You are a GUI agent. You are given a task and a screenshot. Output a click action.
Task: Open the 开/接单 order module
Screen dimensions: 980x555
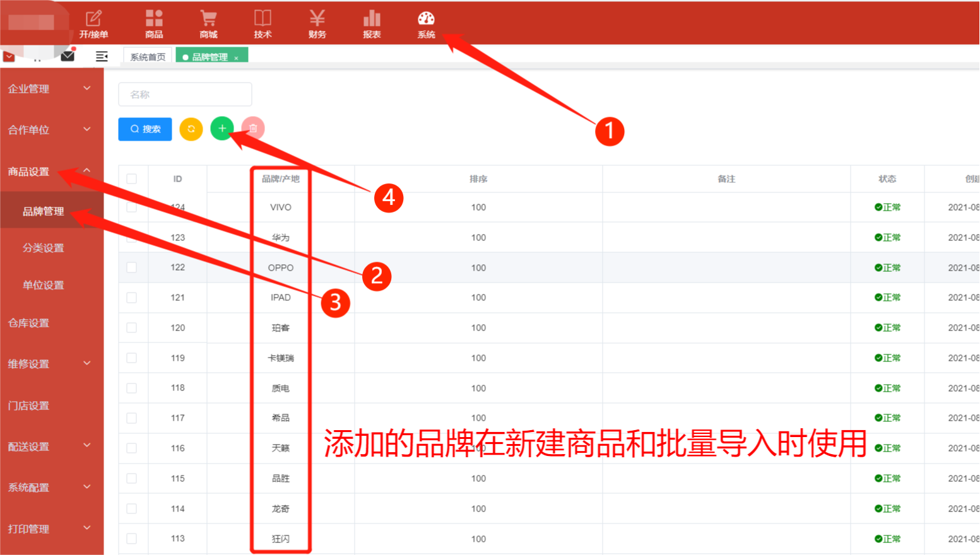coord(93,25)
